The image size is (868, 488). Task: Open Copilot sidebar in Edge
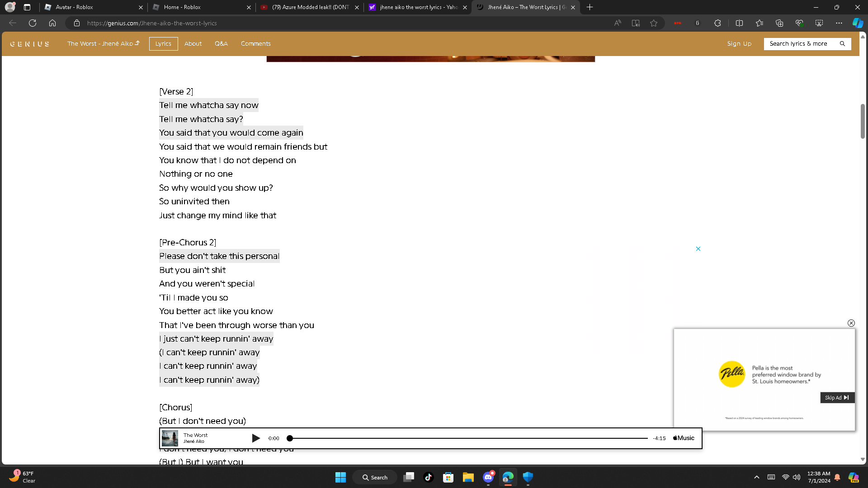click(x=858, y=23)
